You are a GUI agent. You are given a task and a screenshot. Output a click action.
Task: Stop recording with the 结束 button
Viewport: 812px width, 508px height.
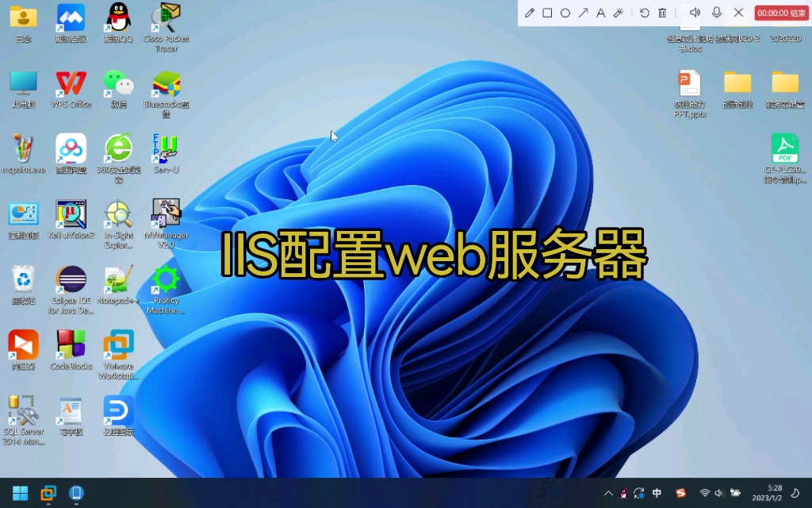(x=781, y=13)
